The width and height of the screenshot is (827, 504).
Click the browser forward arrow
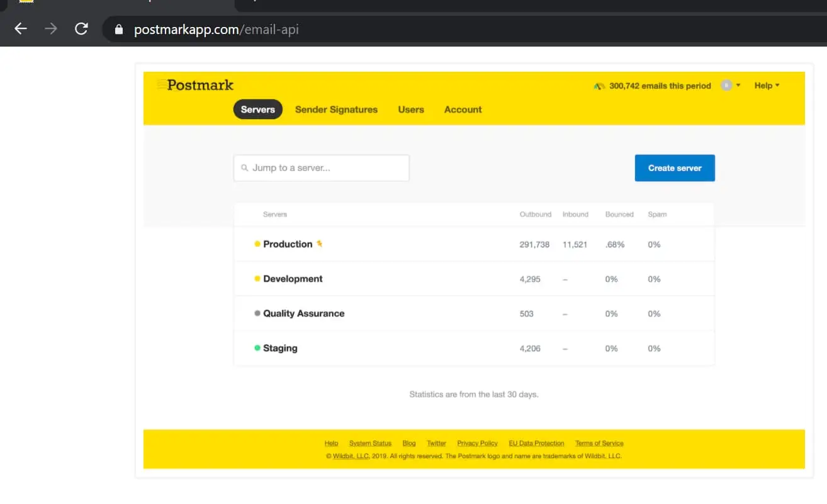coord(51,29)
